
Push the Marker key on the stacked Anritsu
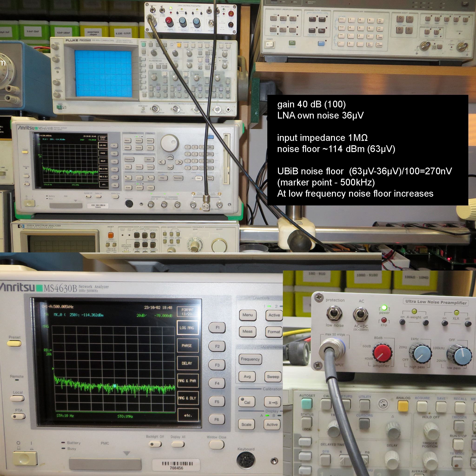150,141
